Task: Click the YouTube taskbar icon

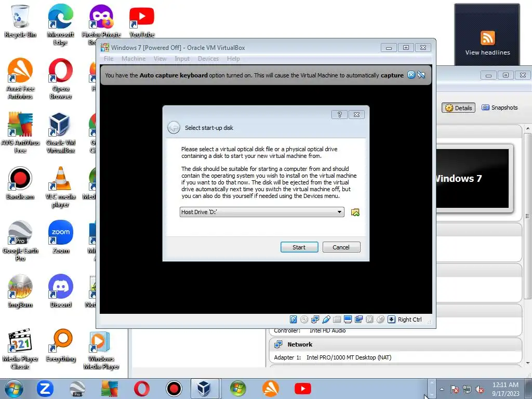Action: click(303, 389)
